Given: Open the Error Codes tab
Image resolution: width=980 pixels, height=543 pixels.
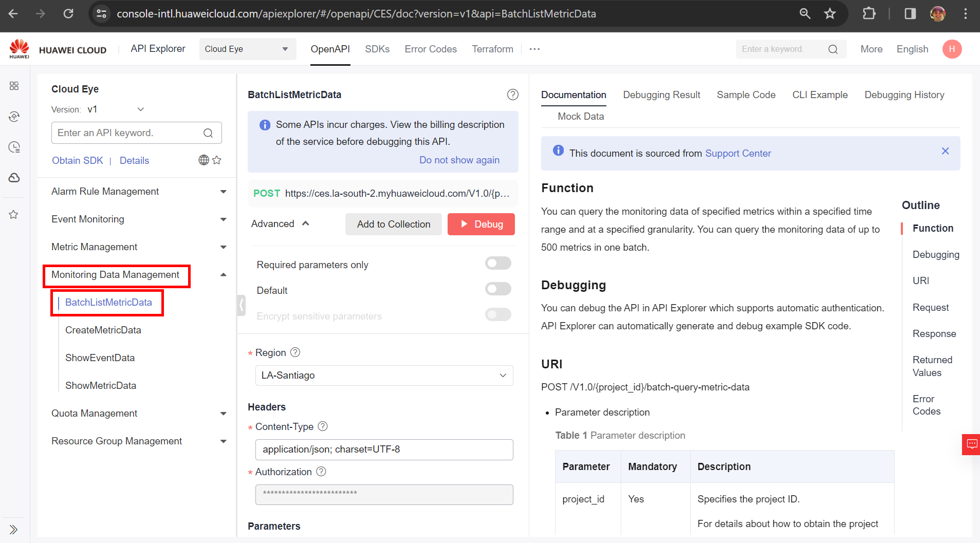Looking at the screenshot, I should 430,49.
